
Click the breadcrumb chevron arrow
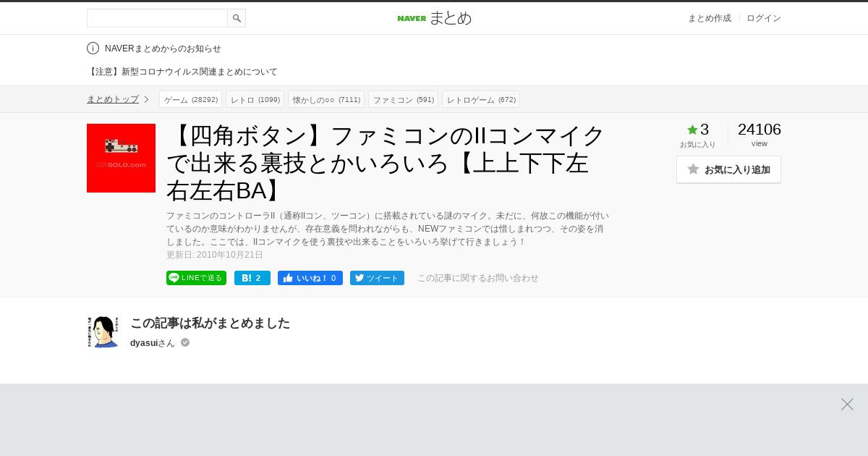click(x=146, y=99)
